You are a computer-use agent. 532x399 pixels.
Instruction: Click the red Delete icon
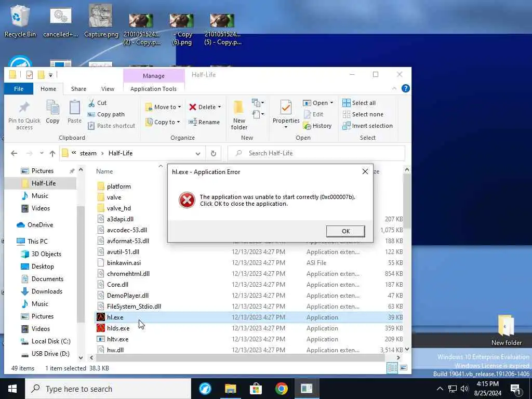coord(193,107)
